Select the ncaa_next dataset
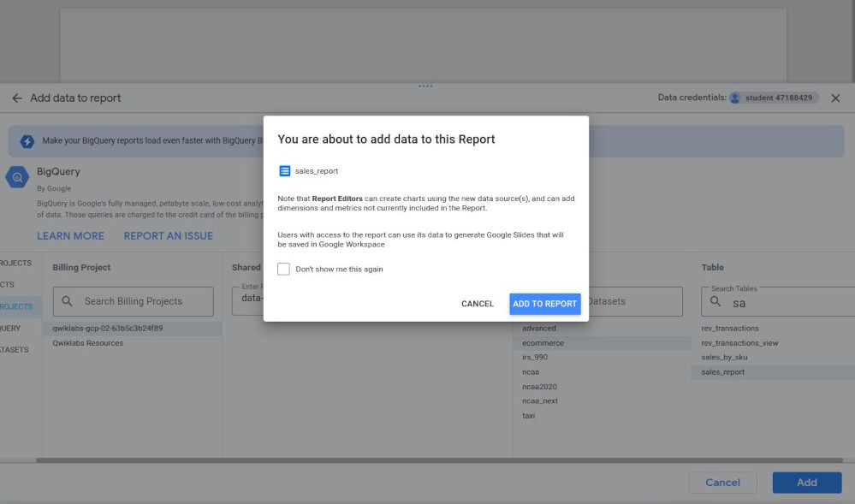 tap(602, 401)
